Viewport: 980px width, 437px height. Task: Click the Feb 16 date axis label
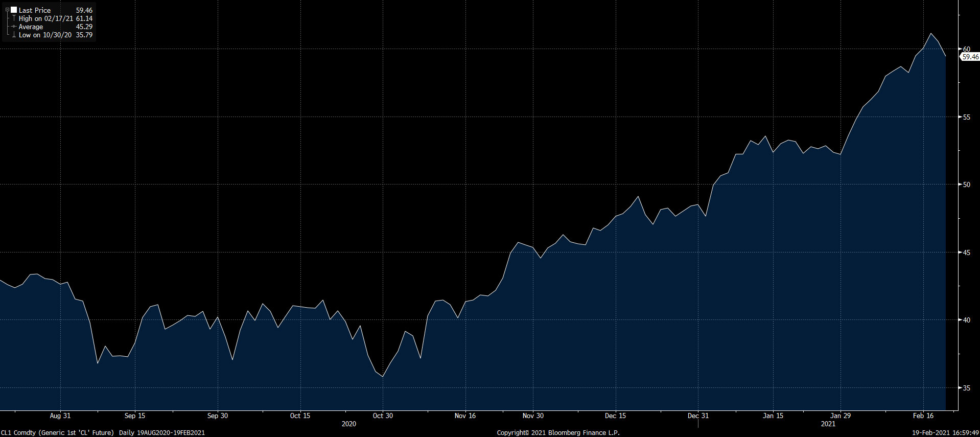click(x=923, y=416)
